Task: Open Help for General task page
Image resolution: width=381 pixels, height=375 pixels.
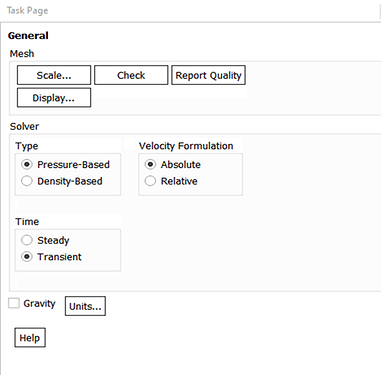Action: [x=30, y=338]
